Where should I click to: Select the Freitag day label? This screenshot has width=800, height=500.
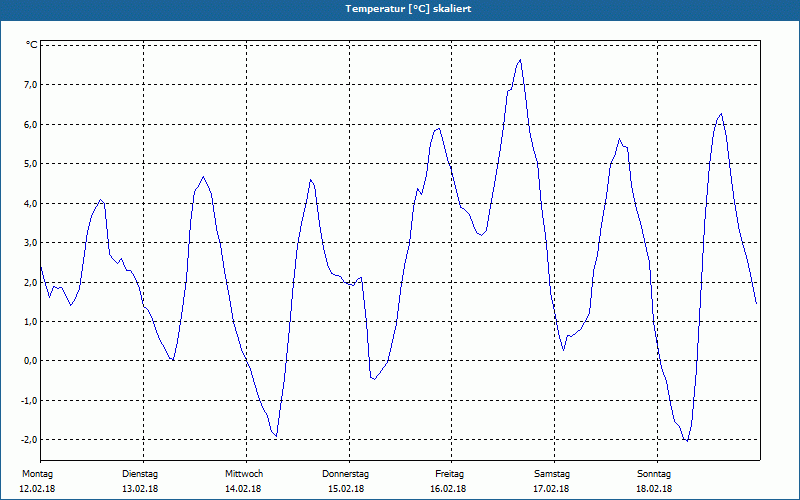click(449, 474)
